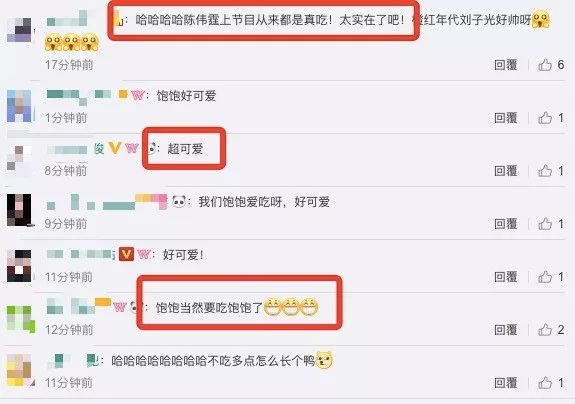
Task: Like the 不吃多点怎么长个鸭 comment
Action: coord(545,383)
